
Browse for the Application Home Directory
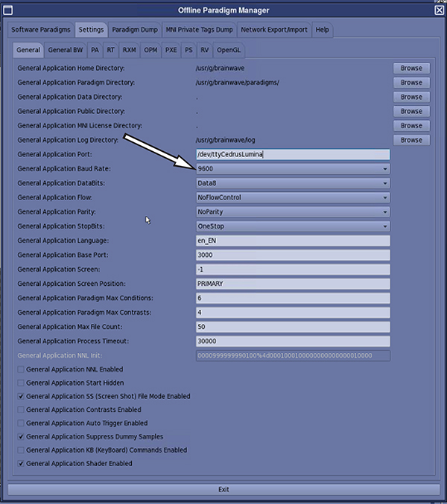pos(411,68)
